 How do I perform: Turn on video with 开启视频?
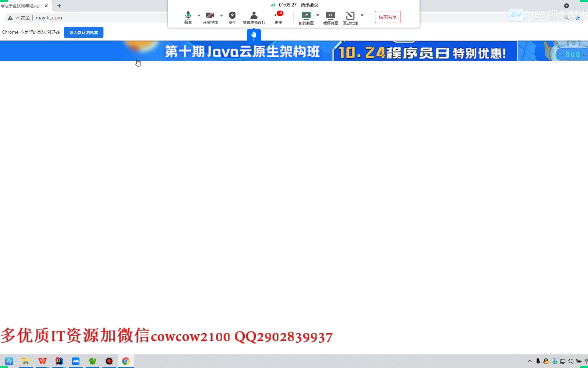click(x=210, y=17)
